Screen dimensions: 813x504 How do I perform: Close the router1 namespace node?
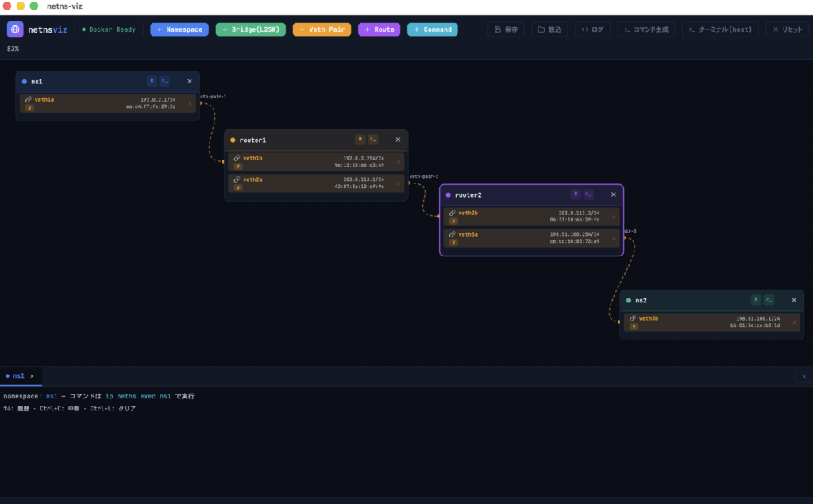click(x=399, y=140)
